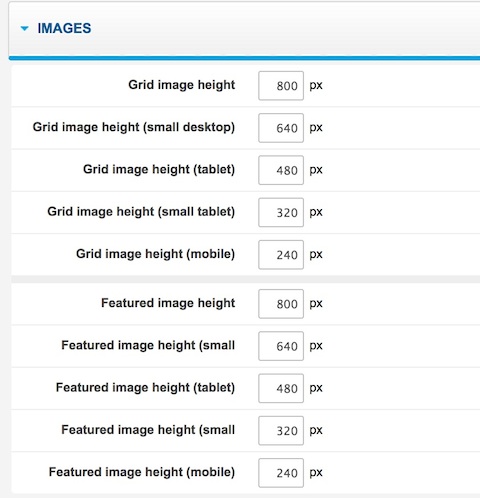This screenshot has height=498, width=480.
Task: Edit the Featured image height (tablet) field
Action: 281,388
